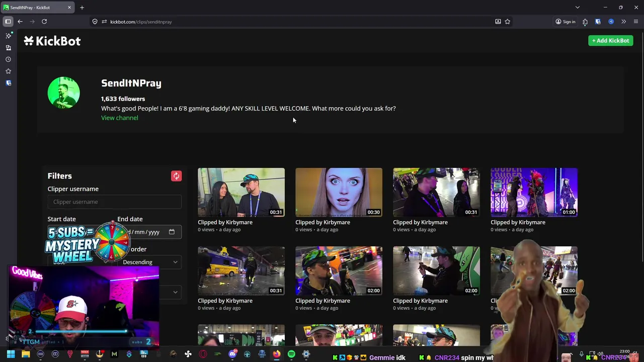Viewport: 644px width, 362px height.
Task: Select the SendItNPray - KickBot tab
Action: (x=37, y=8)
